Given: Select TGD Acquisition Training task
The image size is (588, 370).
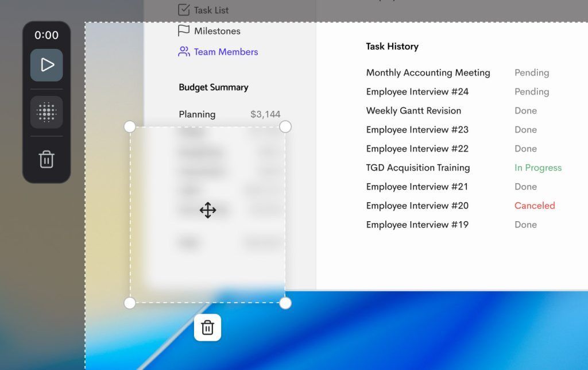Looking at the screenshot, I should tap(418, 168).
